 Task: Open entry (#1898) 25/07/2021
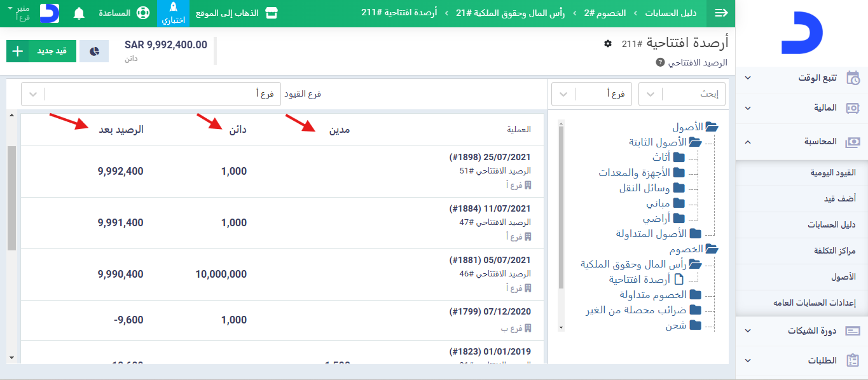[x=490, y=157]
